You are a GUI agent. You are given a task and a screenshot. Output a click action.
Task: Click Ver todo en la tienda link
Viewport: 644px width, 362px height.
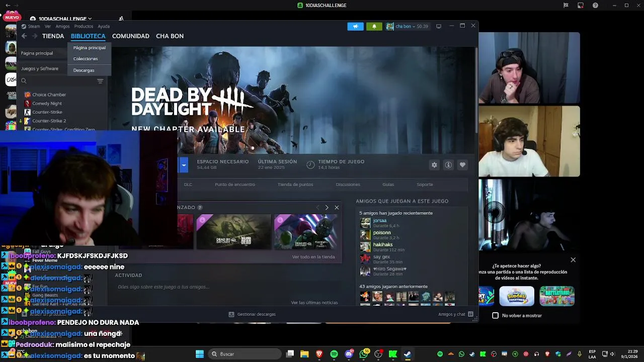[x=313, y=257]
